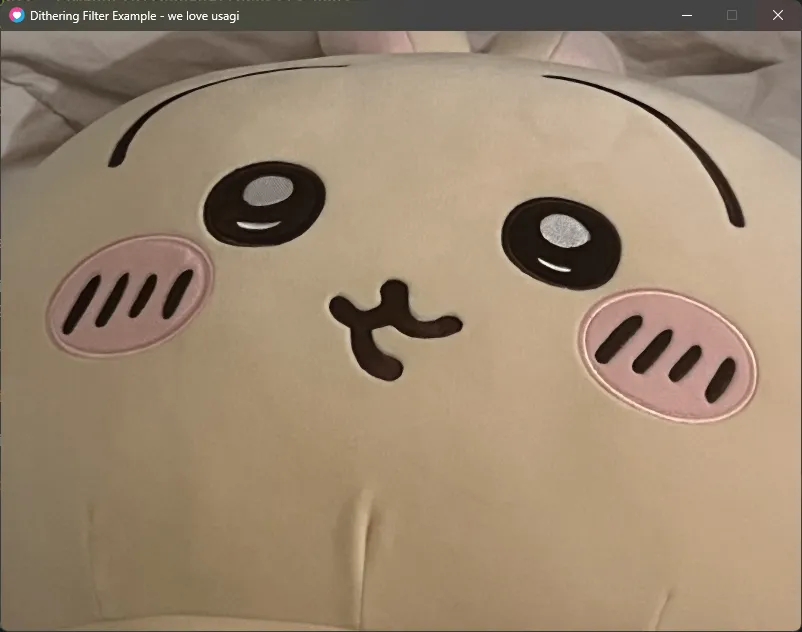Maximize the Dithering Filter Example window
Screen dimensions: 802x632
coord(732,15)
